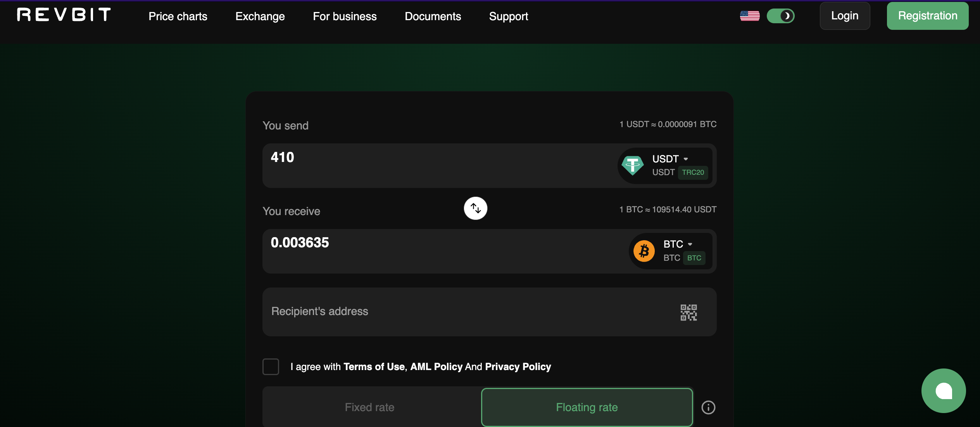The image size is (980, 427).
Task: Click the swap currencies arrows button
Action: tap(475, 208)
